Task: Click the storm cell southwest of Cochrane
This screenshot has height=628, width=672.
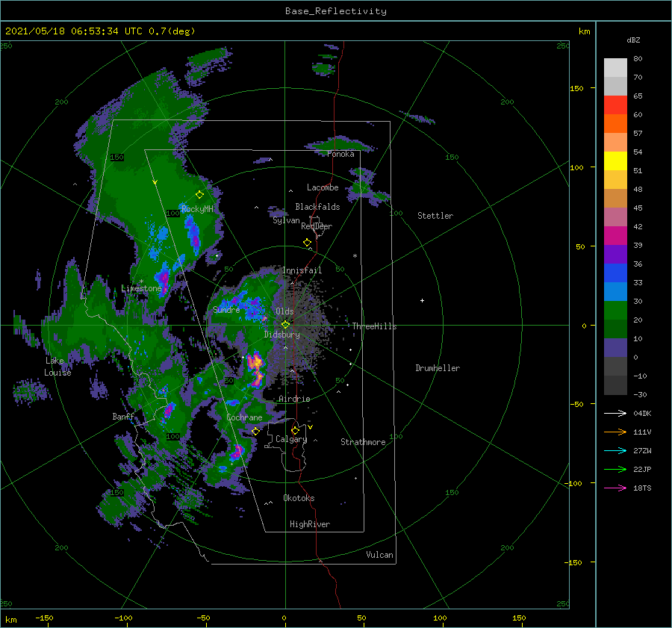Action: pos(237,453)
